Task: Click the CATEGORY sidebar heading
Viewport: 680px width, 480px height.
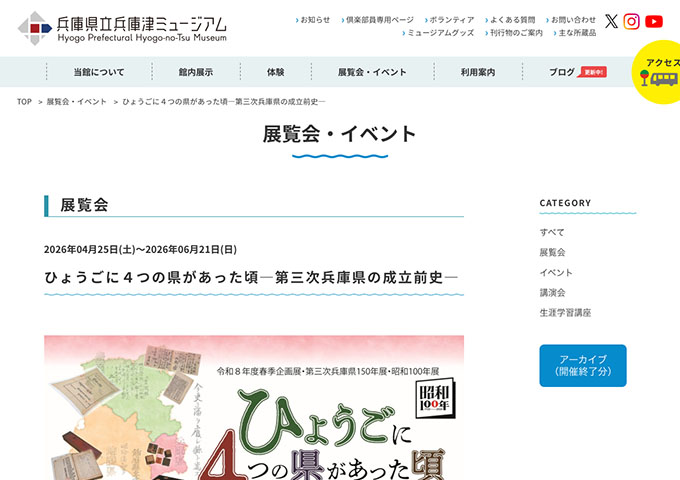Action: coord(566,203)
